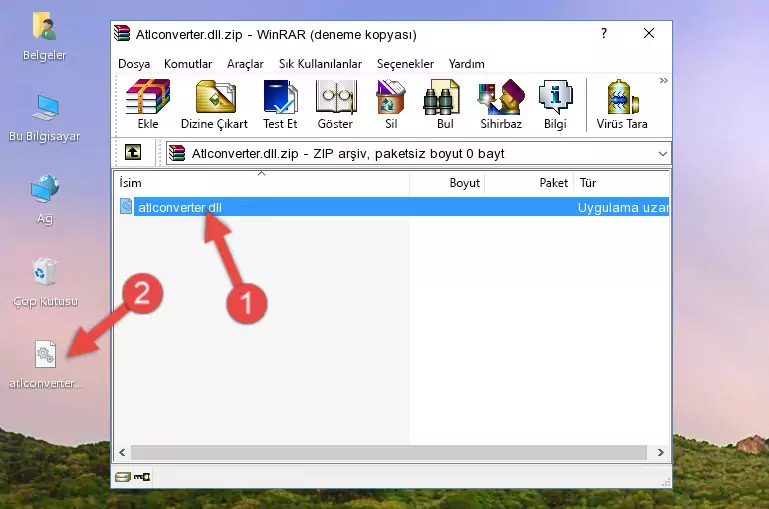This screenshot has width=769, height=509.
Task: Click the WinRAR title bar app icon
Action: click(x=122, y=33)
